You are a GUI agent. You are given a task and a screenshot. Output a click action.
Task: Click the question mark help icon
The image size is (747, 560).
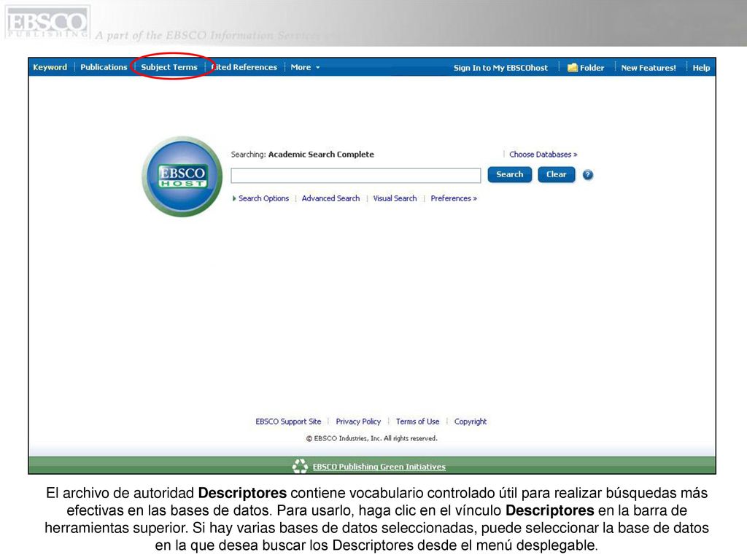click(588, 175)
